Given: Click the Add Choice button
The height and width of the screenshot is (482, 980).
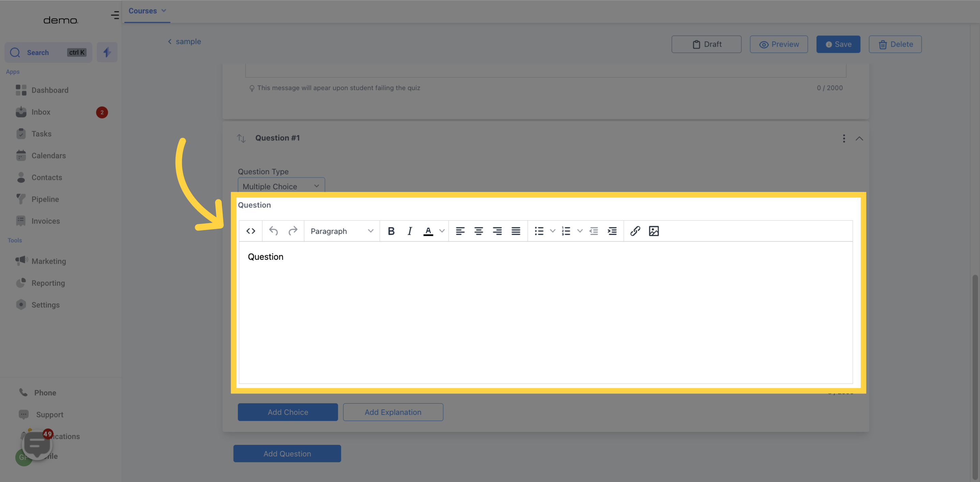Looking at the screenshot, I should (288, 412).
